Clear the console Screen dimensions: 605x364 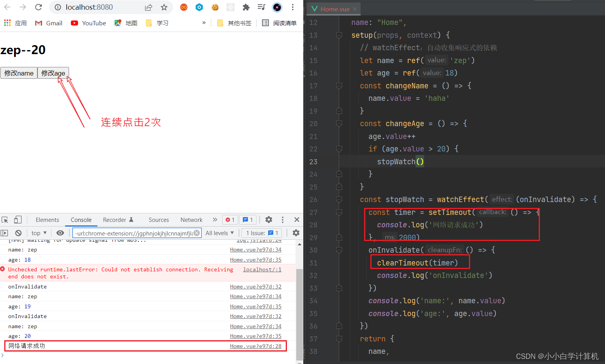[x=18, y=233]
